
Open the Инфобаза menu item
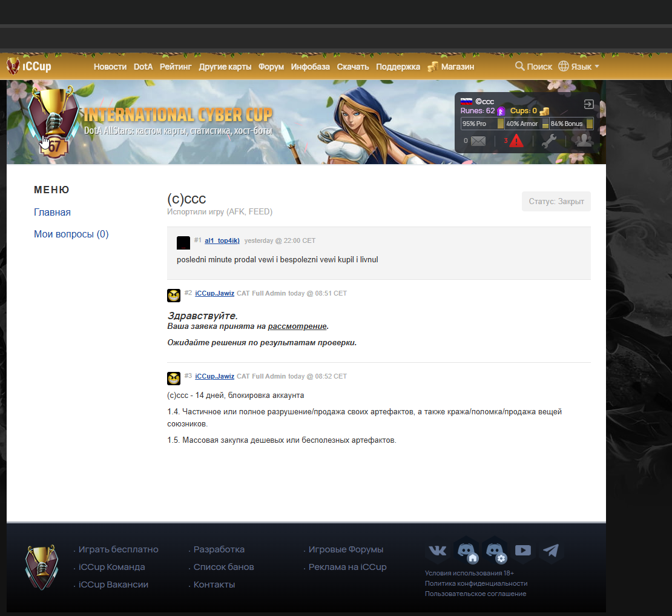311,67
